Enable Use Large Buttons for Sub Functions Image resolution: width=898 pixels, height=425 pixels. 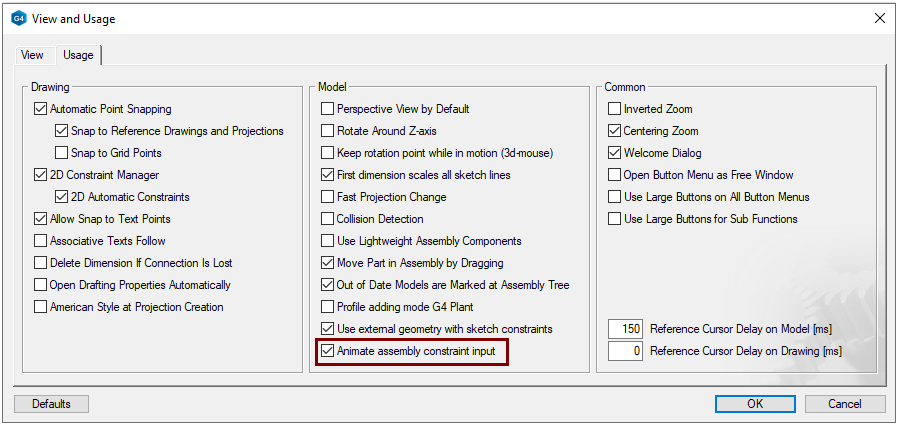[615, 219]
